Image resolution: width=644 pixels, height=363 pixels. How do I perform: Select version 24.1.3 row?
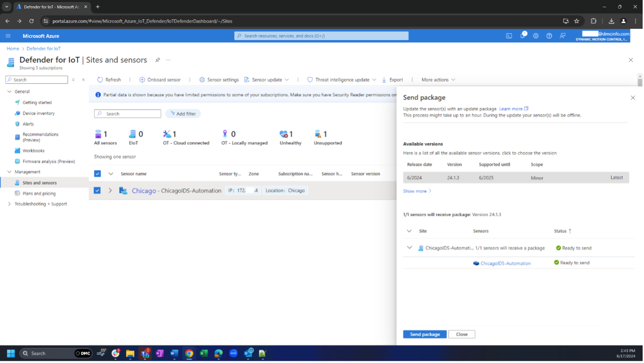(516, 177)
